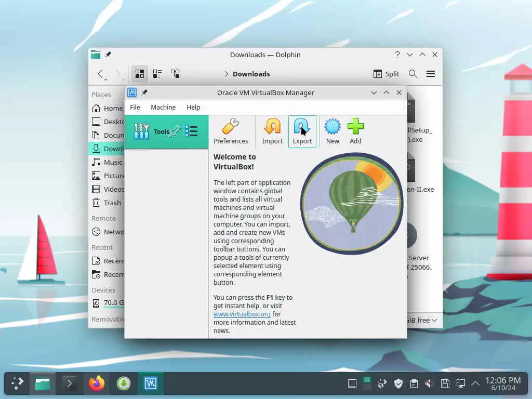Click the hot air balloon illustration
This screenshot has width=532, height=399.
pos(352,204)
